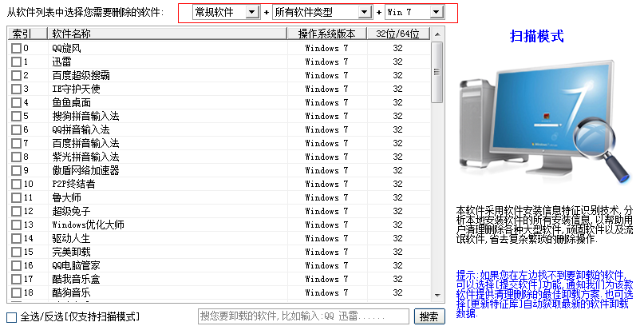Focus the software search input field
This screenshot has width=644, height=334.
pos(303,316)
